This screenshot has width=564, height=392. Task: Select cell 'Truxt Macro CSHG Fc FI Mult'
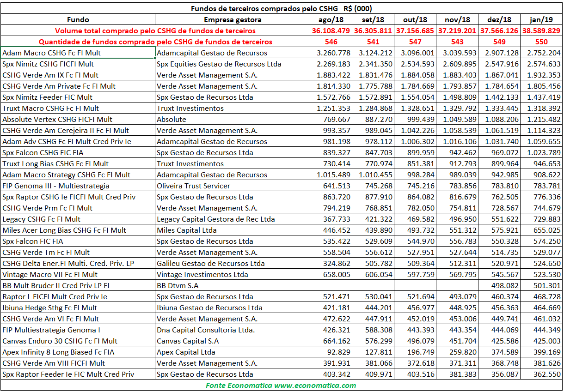(78, 109)
